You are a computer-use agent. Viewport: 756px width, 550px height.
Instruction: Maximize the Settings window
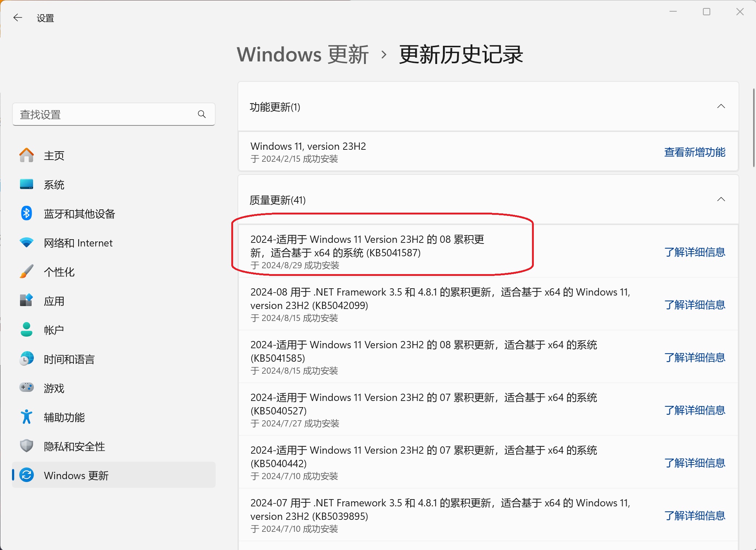[707, 12]
